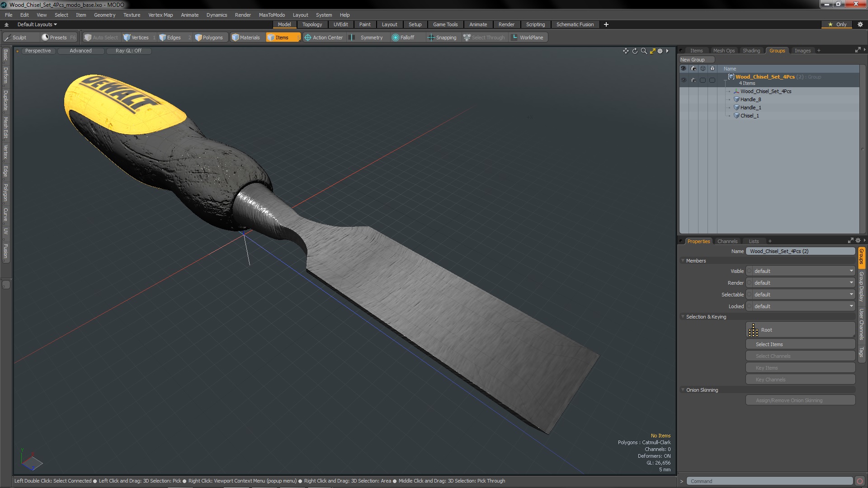Click the add layout tab plus icon
Viewport: 868px width, 488px height.
pyautogui.click(x=606, y=24)
